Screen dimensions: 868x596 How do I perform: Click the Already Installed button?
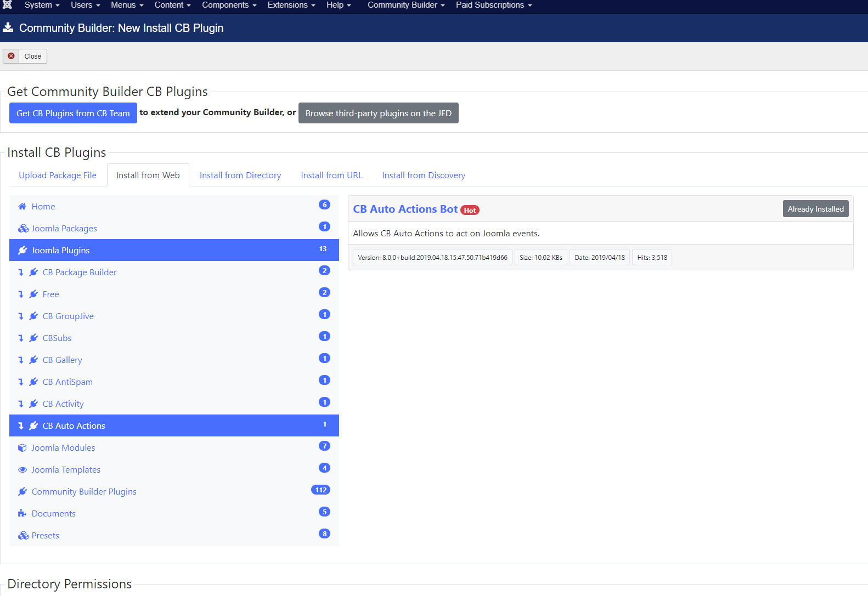tap(815, 209)
